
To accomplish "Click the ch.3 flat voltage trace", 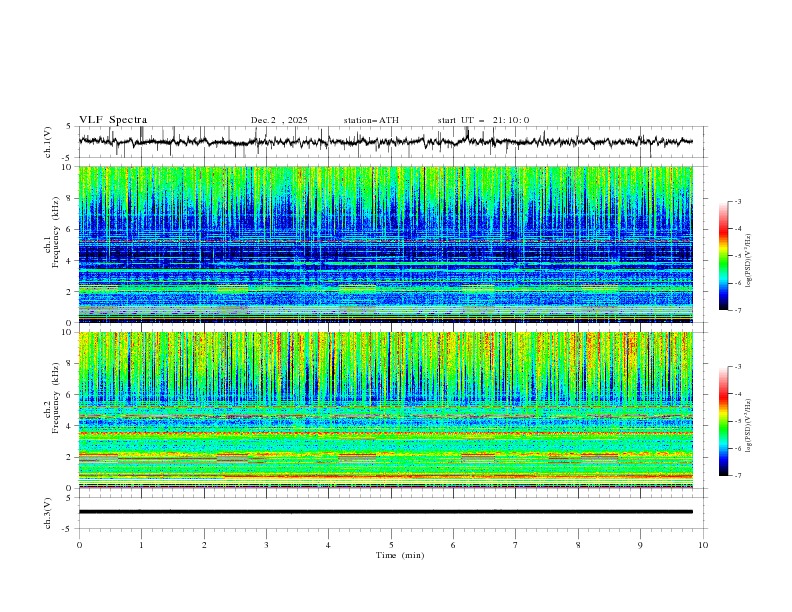I will (x=386, y=512).
